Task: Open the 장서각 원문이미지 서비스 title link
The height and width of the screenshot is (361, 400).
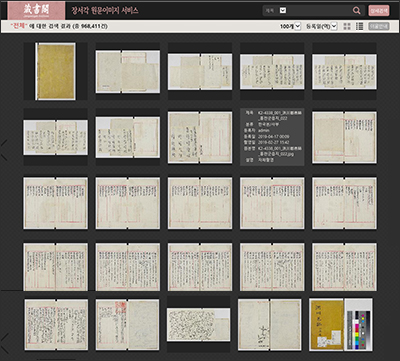Action: click(x=105, y=11)
